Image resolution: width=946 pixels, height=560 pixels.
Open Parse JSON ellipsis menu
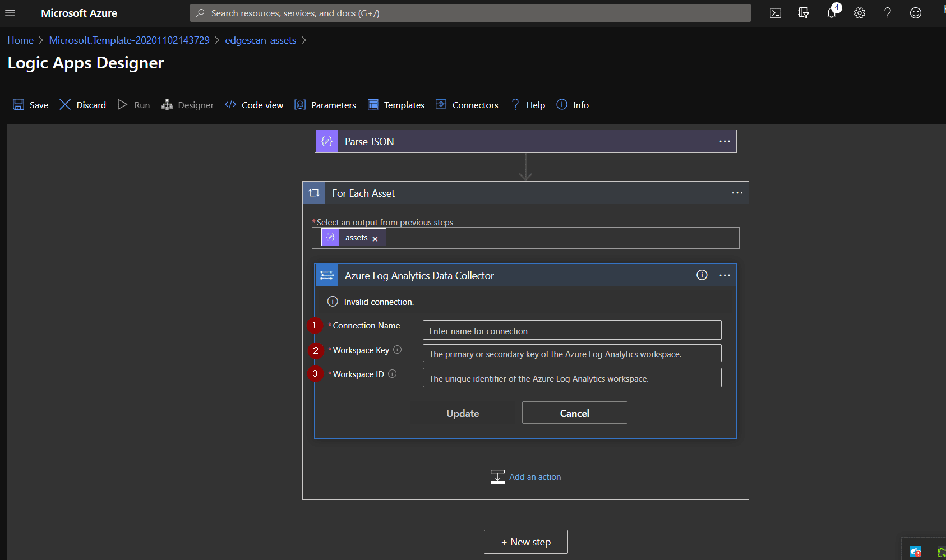click(725, 141)
